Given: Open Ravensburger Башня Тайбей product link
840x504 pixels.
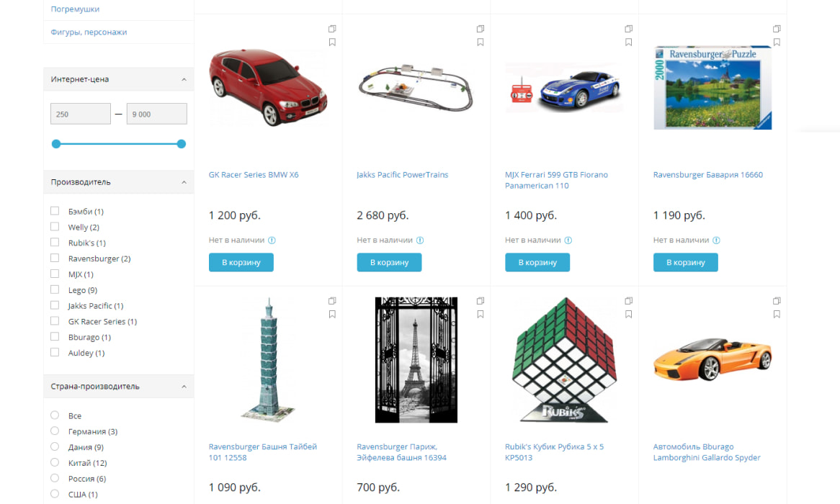Looking at the screenshot, I should (263, 452).
